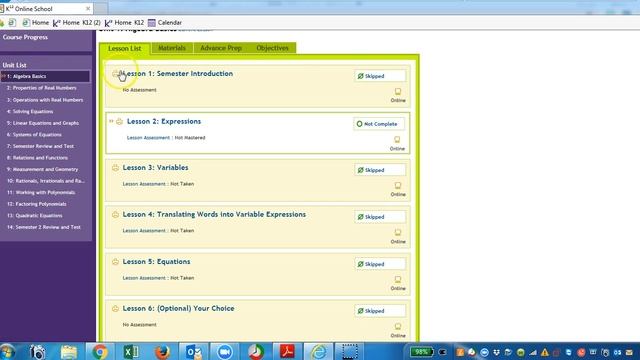Open Zoom from the taskbar
Image resolution: width=640 pixels, height=360 pixels.
click(224, 351)
